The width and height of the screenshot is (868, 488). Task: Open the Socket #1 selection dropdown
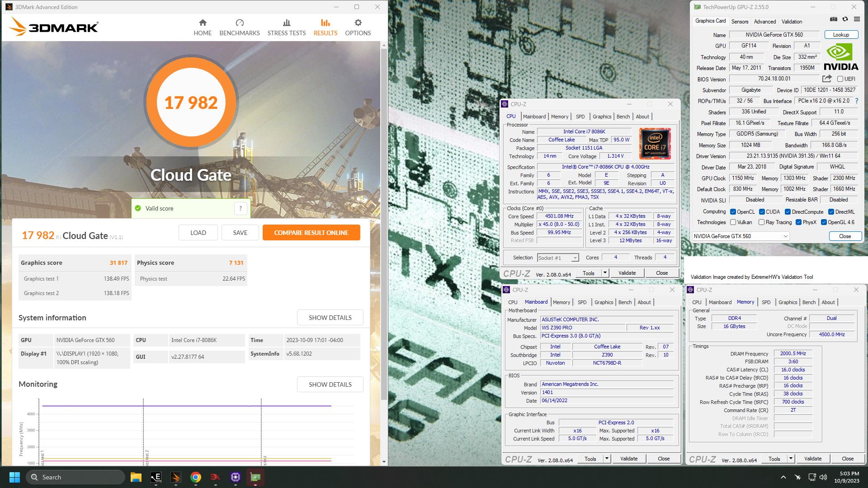pos(558,258)
